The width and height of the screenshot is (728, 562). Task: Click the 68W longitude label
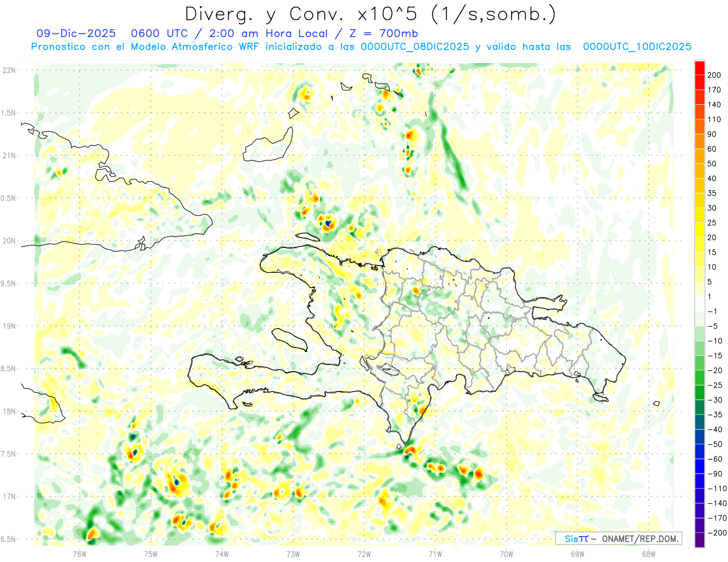pos(648,554)
